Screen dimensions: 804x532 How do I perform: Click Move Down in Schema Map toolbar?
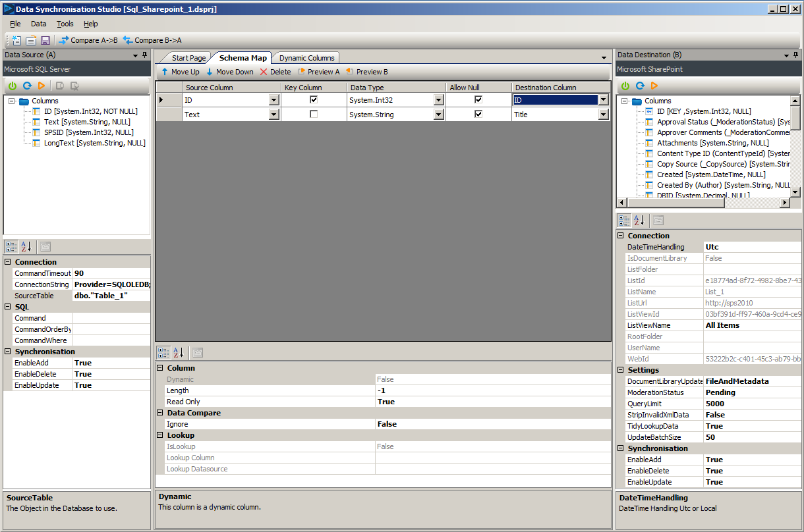(x=229, y=72)
